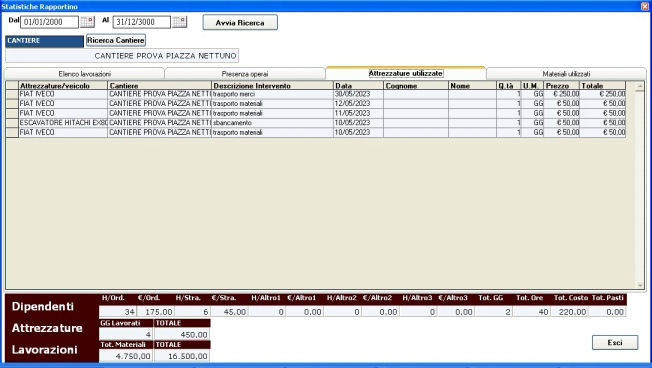652x368 pixels.
Task: Select the Materiali utilizzati tab
Action: [566, 74]
